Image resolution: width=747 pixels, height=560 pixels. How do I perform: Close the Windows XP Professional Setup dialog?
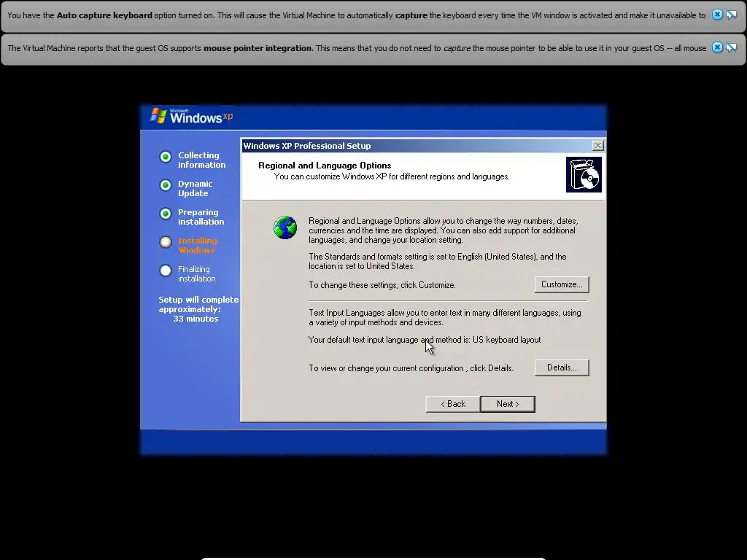click(598, 146)
